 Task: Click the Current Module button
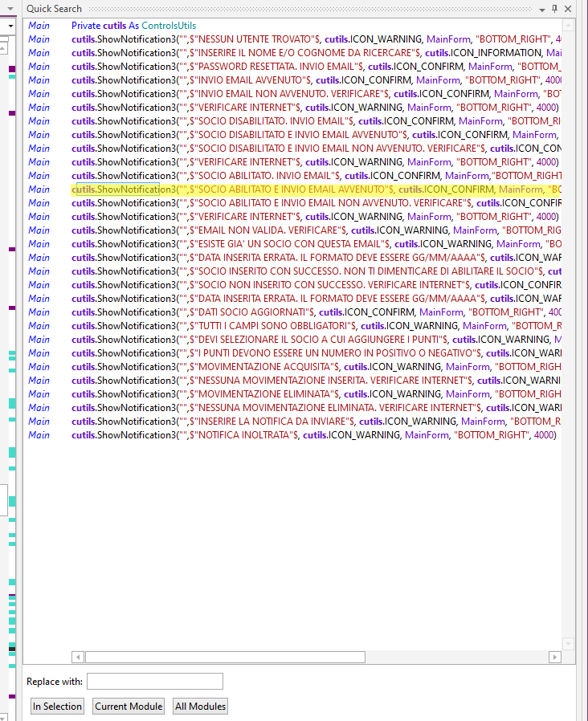click(129, 707)
